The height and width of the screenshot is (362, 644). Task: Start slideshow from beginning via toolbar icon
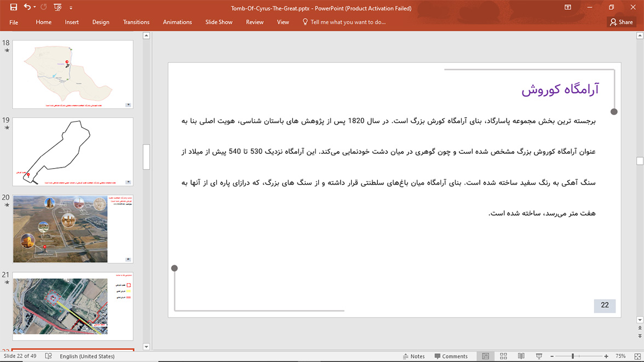tap(58, 8)
